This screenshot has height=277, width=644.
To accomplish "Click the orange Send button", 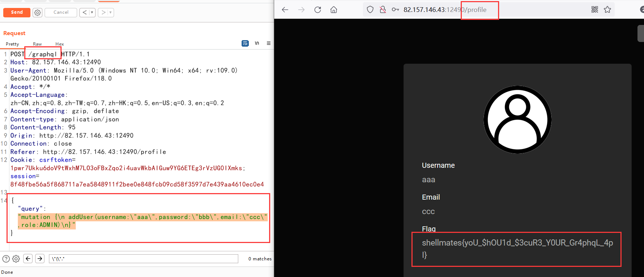I will (x=17, y=12).
